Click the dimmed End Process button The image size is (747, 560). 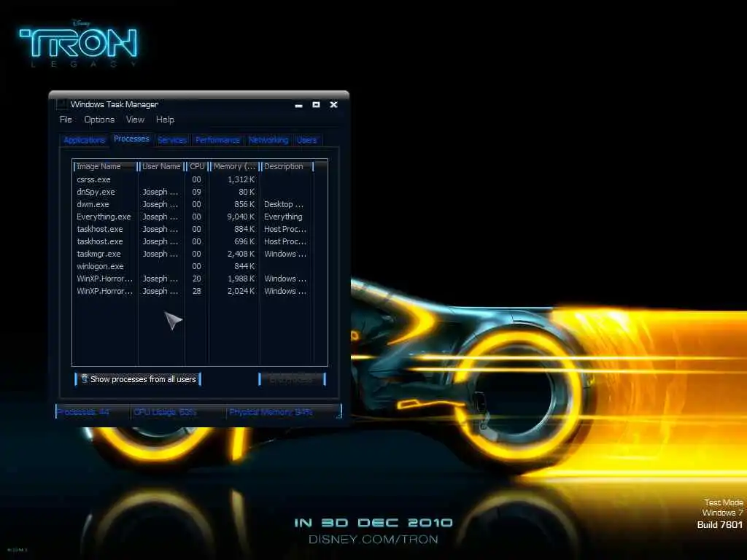(292, 379)
